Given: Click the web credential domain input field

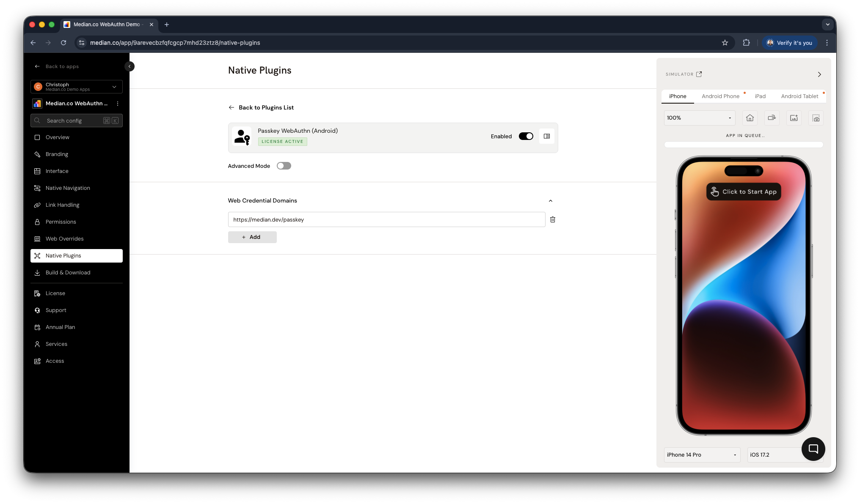Looking at the screenshot, I should [386, 219].
